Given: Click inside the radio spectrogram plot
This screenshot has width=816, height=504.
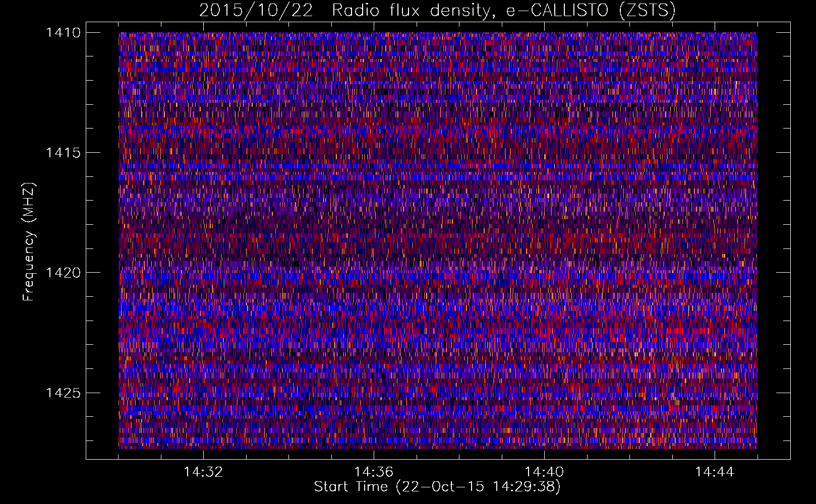Looking at the screenshot, I should tap(438, 240).
